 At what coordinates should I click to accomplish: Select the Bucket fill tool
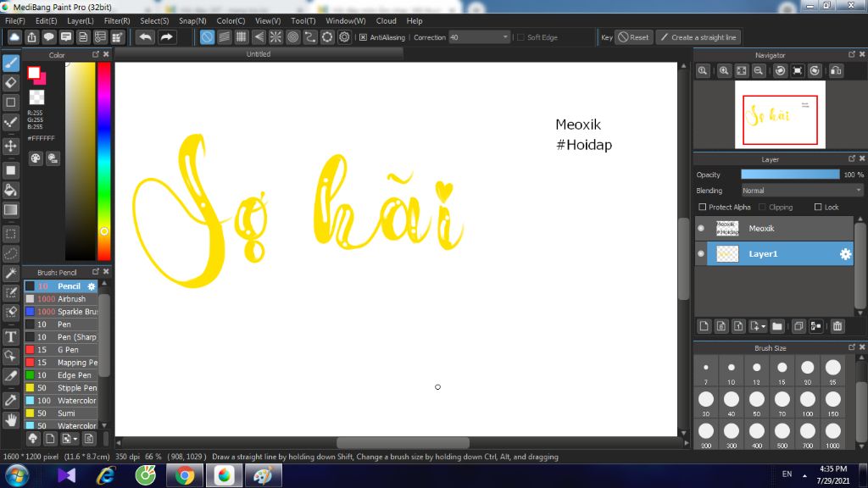10,191
